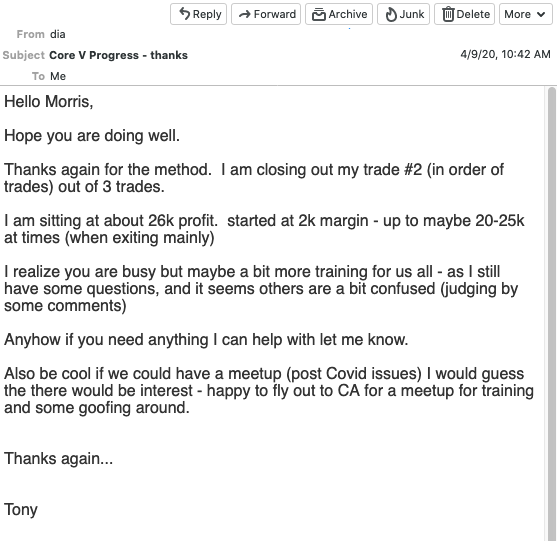Click the Reply arrow icon

[x=184, y=14]
